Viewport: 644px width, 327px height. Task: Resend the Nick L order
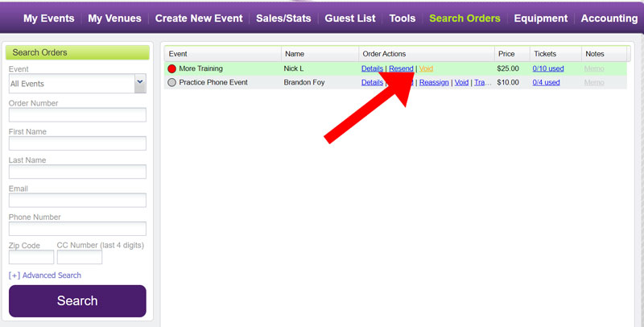point(401,68)
